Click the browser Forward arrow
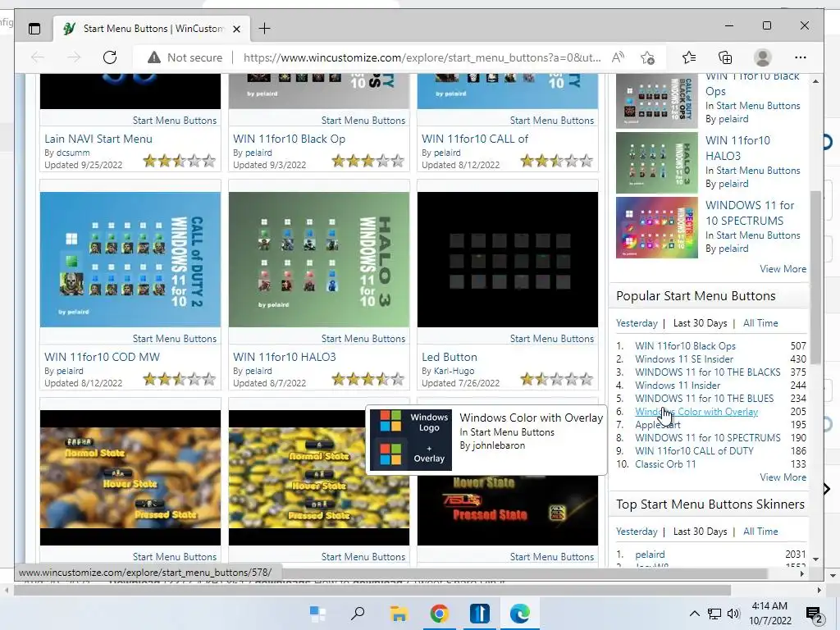Image resolution: width=840 pixels, height=630 pixels. click(x=73, y=57)
